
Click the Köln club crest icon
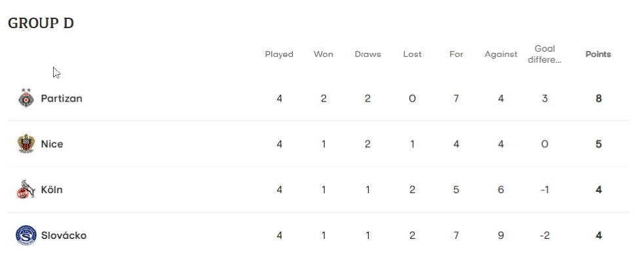click(25, 190)
